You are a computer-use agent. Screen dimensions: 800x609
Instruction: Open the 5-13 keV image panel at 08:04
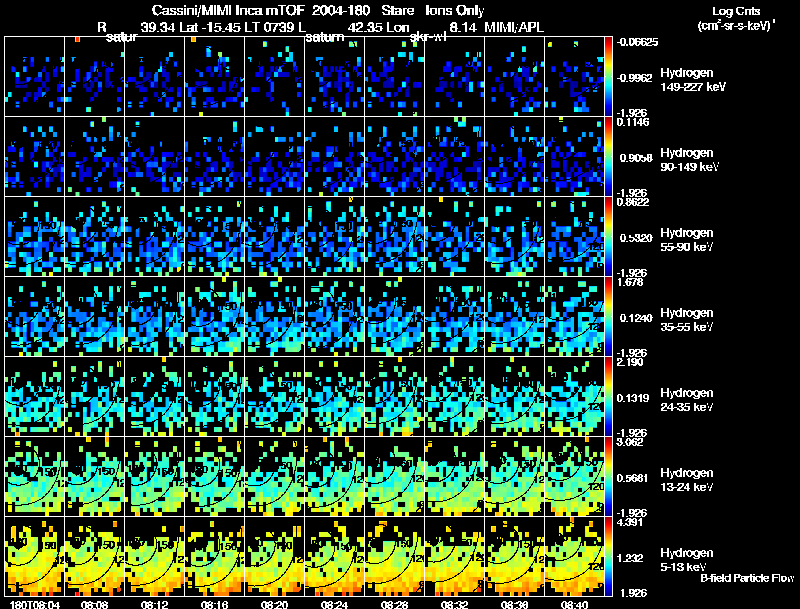[x=35, y=556]
